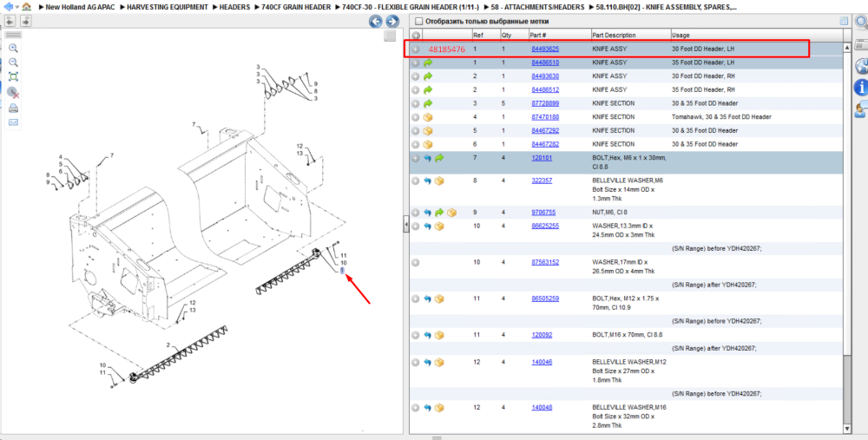
Task: Print the parts diagram
Action: click(13, 108)
